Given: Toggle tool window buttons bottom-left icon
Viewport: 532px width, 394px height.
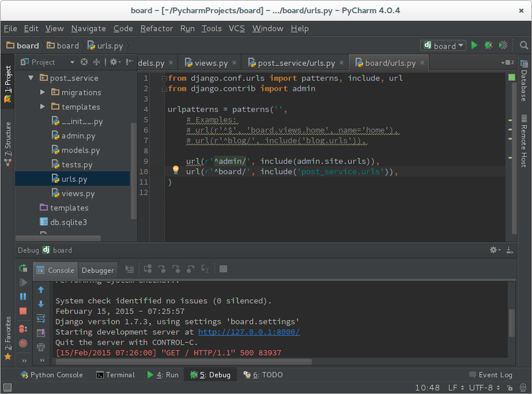Looking at the screenshot, I should click(x=7, y=387).
